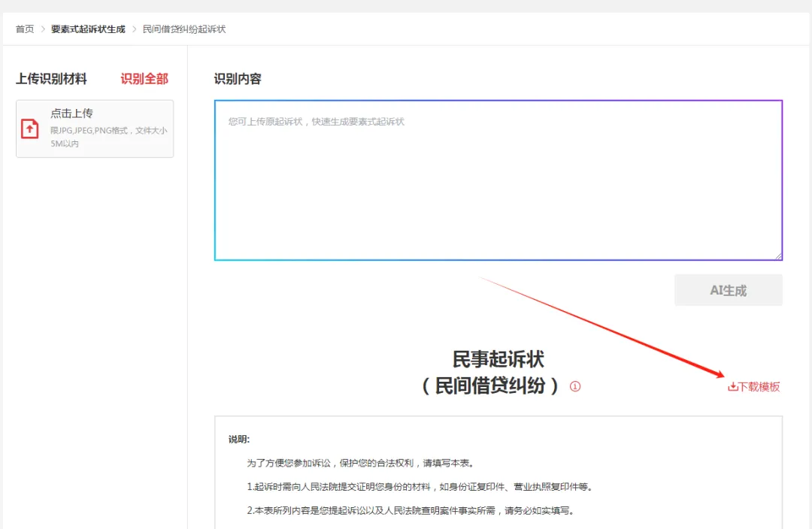
Task: Click the AI生成 button
Action: coord(728,290)
